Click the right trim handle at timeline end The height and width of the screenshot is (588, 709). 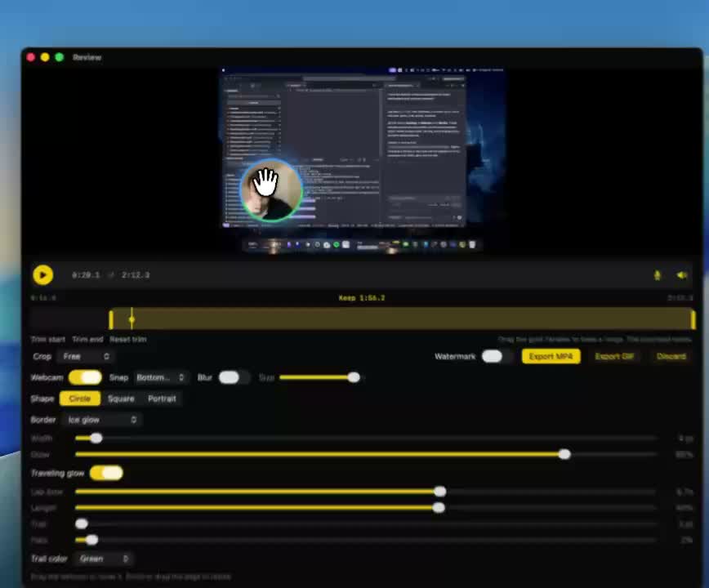pos(693,319)
